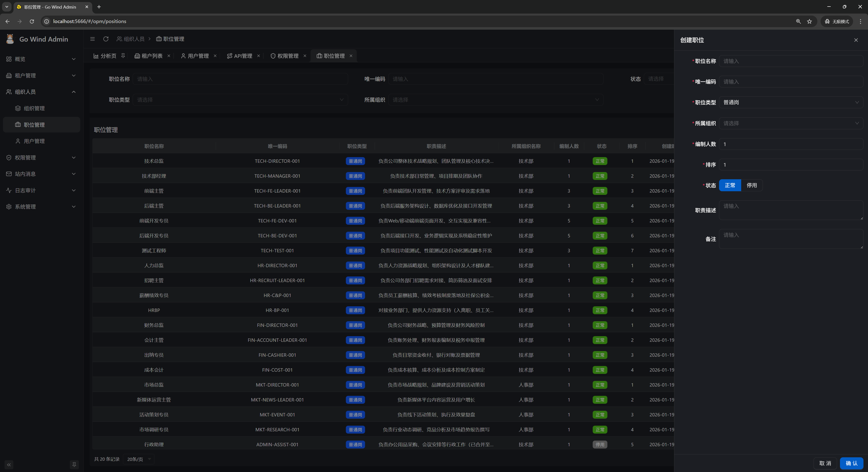
Task: Bookmark page with the star icon
Action: (809, 21)
